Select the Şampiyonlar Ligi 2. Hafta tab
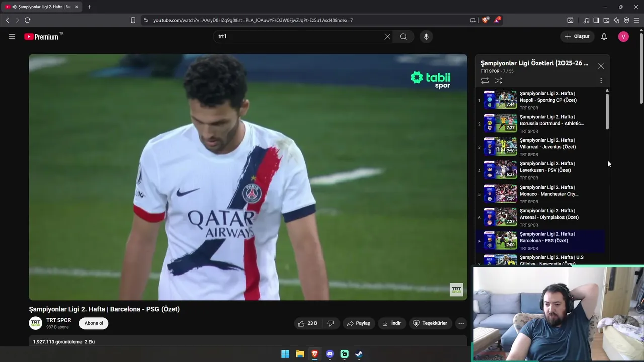This screenshot has width=644, height=362. pos(42,7)
